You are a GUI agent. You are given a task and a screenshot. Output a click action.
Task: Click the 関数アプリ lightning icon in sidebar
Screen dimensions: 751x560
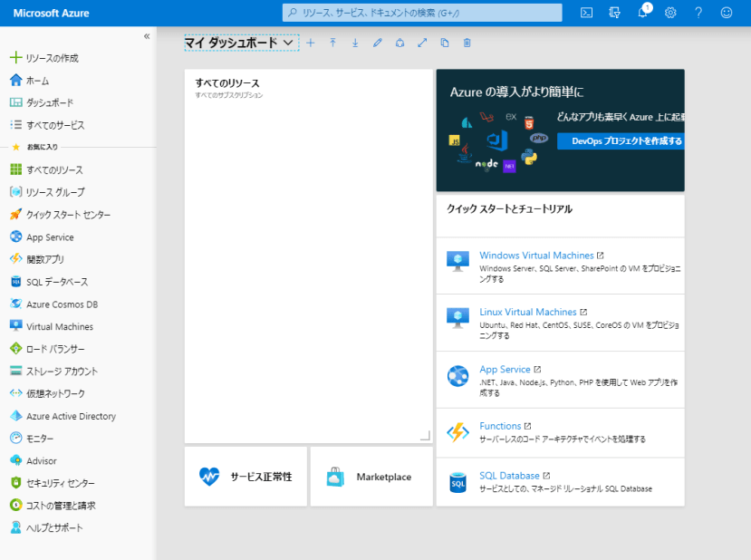tap(15, 258)
